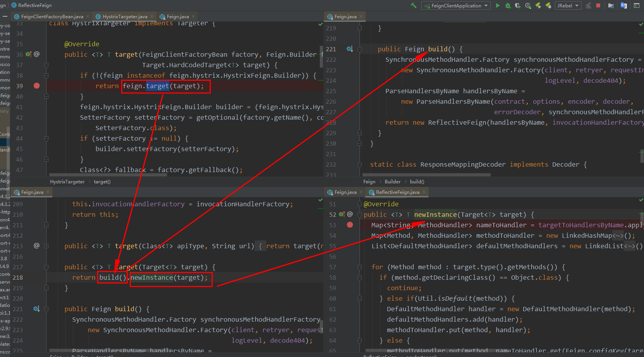Viewport: 644px width, 357px height.
Task: Click the green inspection checkmark in ReflectiveFeign editor
Action: pyautogui.click(x=641, y=200)
